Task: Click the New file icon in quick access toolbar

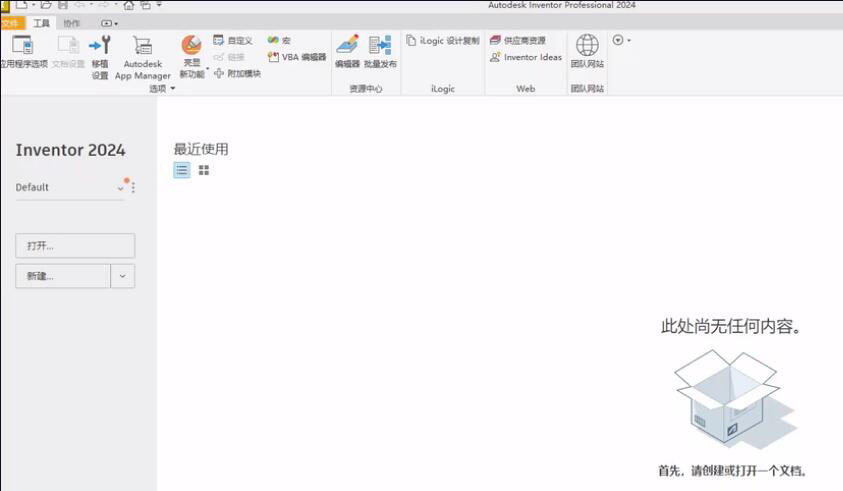Action: click(22, 5)
